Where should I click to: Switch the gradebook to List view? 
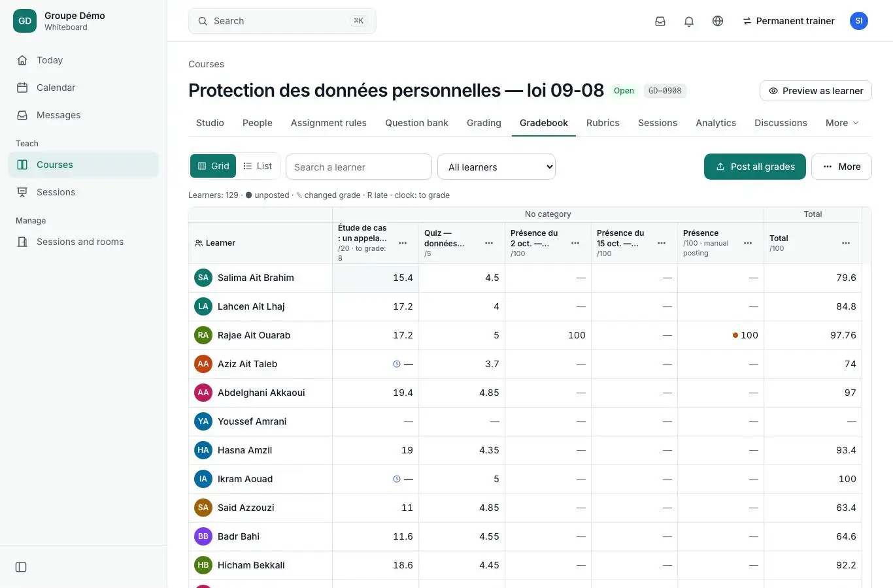(x=258, y=166)
